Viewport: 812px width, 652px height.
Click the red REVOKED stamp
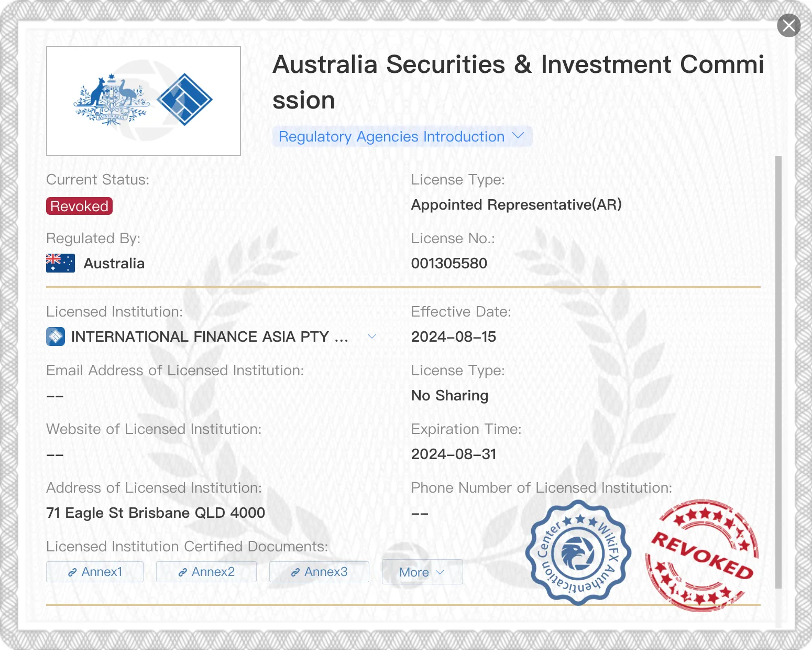point(702,556)
